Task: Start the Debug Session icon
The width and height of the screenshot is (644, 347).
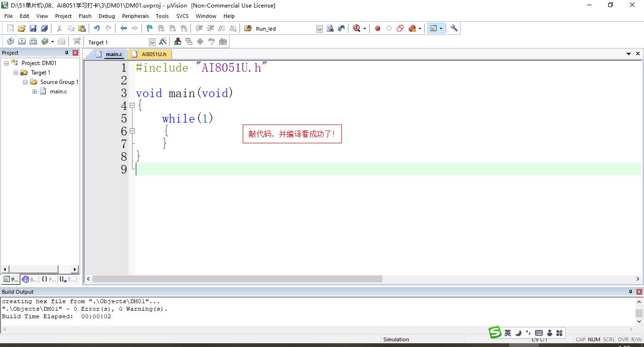Action: [357, 28]
